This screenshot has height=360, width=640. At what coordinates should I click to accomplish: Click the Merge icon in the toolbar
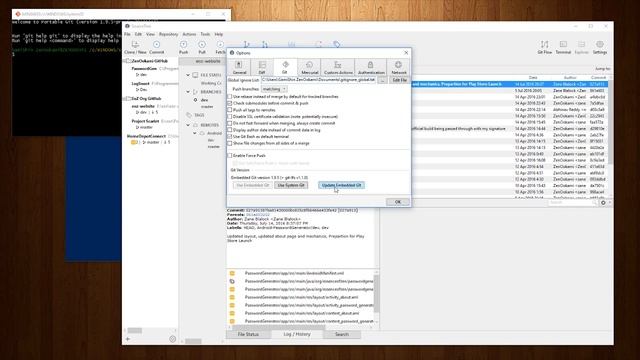(x=265, y=44)
